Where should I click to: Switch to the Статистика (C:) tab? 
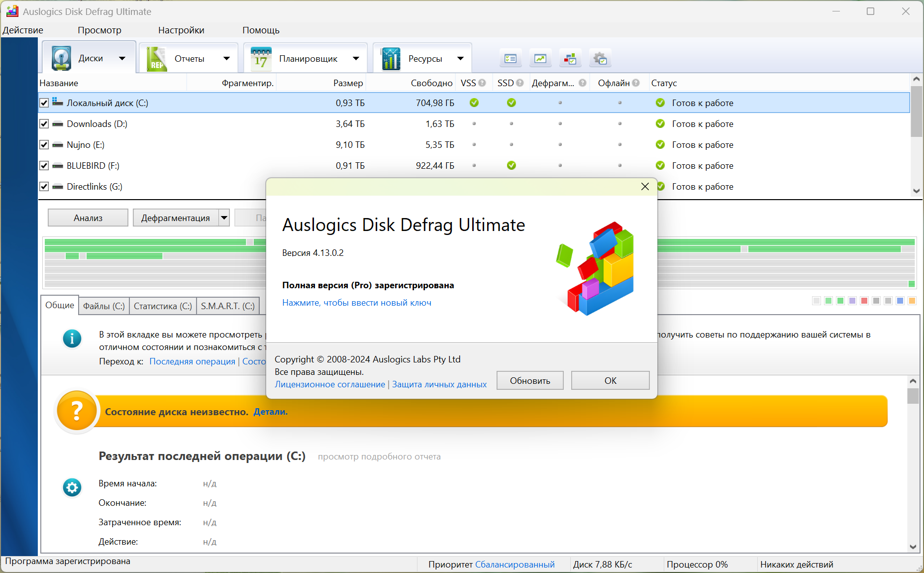click(x=163, y=306)
